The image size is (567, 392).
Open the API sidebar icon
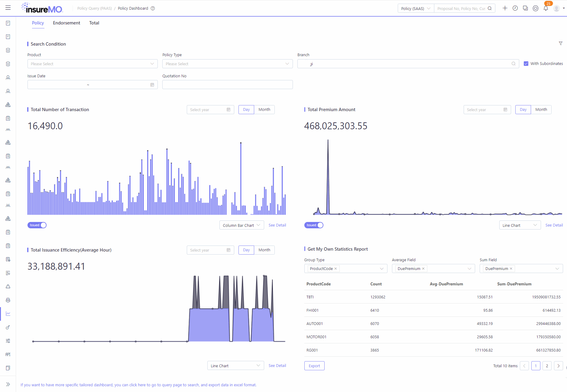(8, 354)
